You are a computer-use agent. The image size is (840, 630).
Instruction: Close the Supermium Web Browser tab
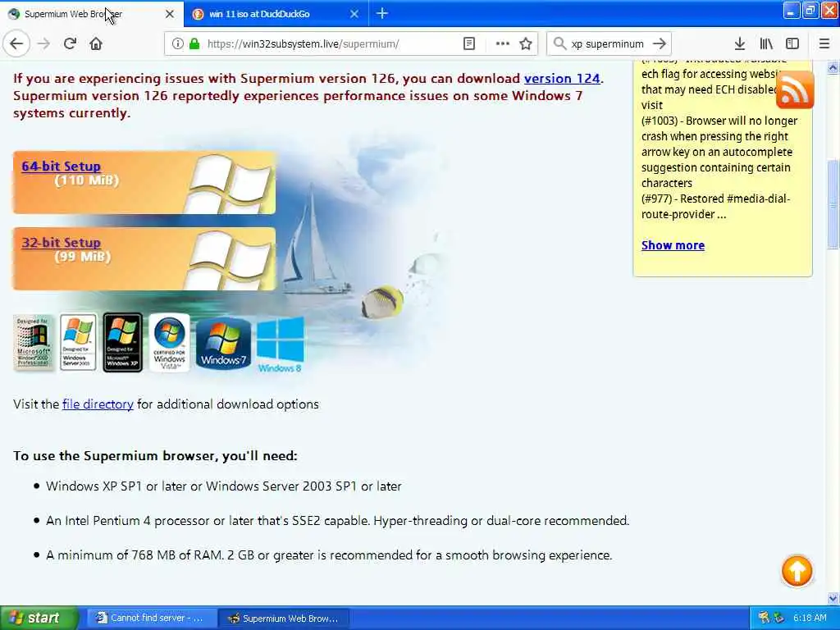(x=170, y=14)
